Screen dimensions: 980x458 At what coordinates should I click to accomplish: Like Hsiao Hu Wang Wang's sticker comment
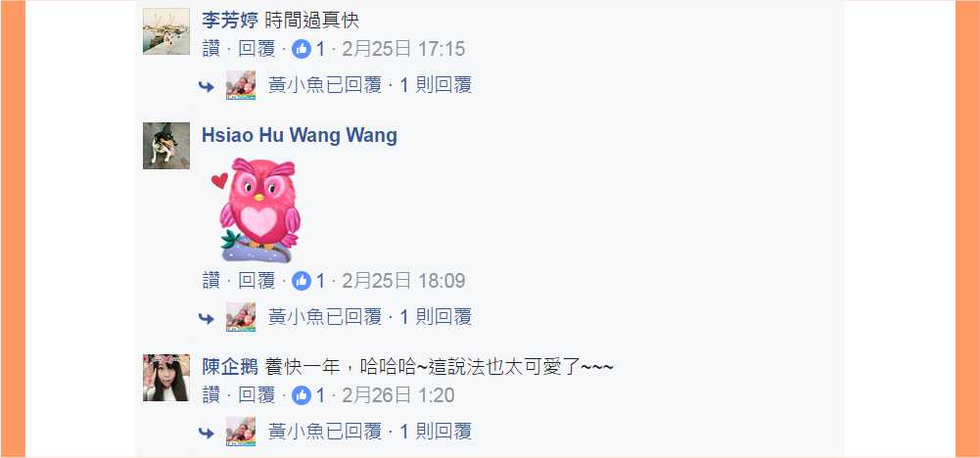[x=211, y=281]
